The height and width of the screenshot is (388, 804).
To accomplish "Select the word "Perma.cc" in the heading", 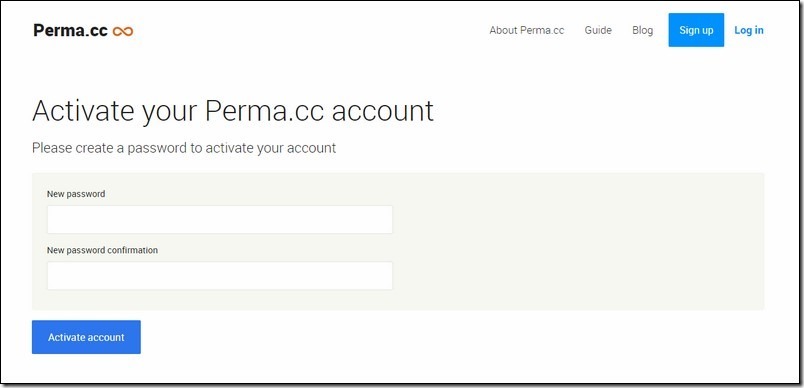I will click(x=264, y=110).
